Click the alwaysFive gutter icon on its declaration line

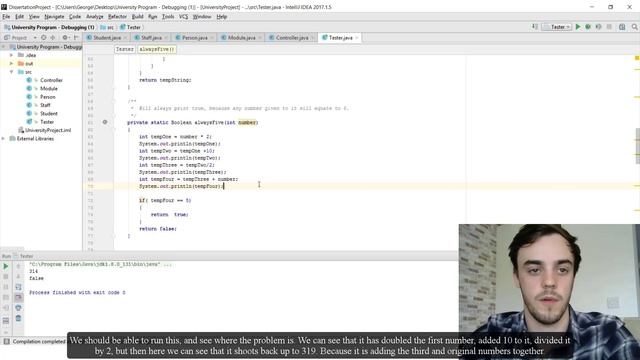[105, 122]
